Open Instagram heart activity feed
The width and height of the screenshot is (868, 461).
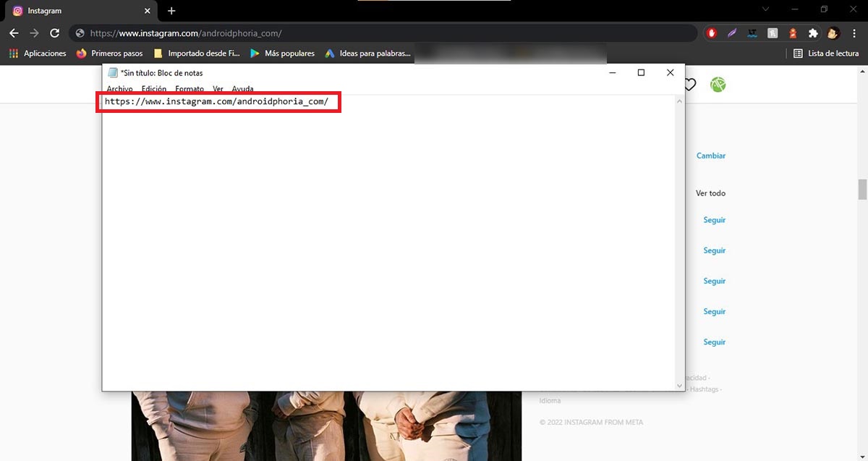[x=689, y=85]
